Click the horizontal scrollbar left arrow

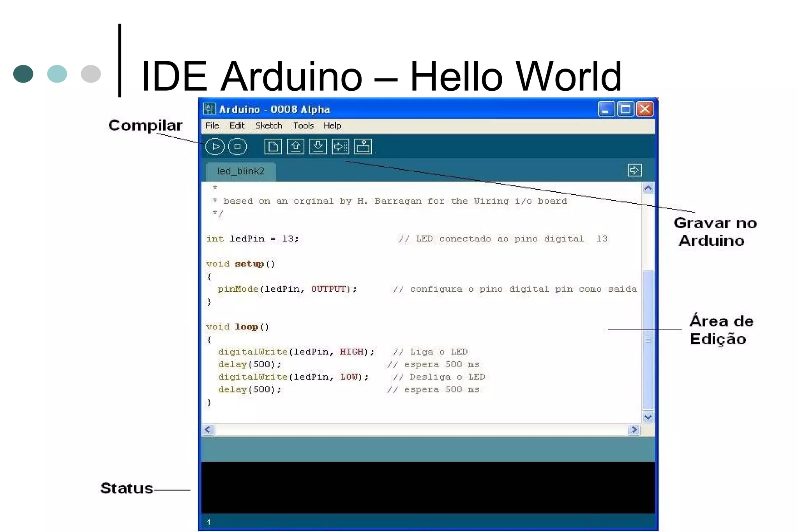[x=208, y=430]
